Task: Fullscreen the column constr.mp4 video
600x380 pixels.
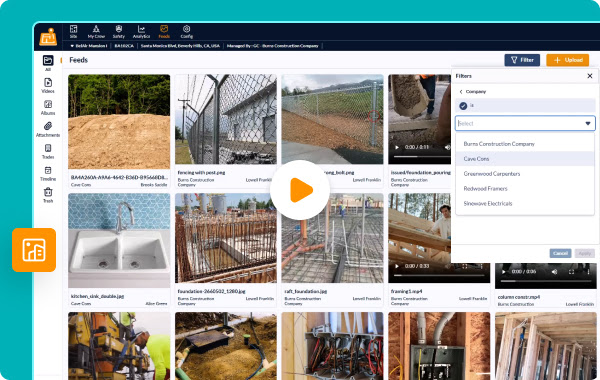Action: (x=571, y=272)
